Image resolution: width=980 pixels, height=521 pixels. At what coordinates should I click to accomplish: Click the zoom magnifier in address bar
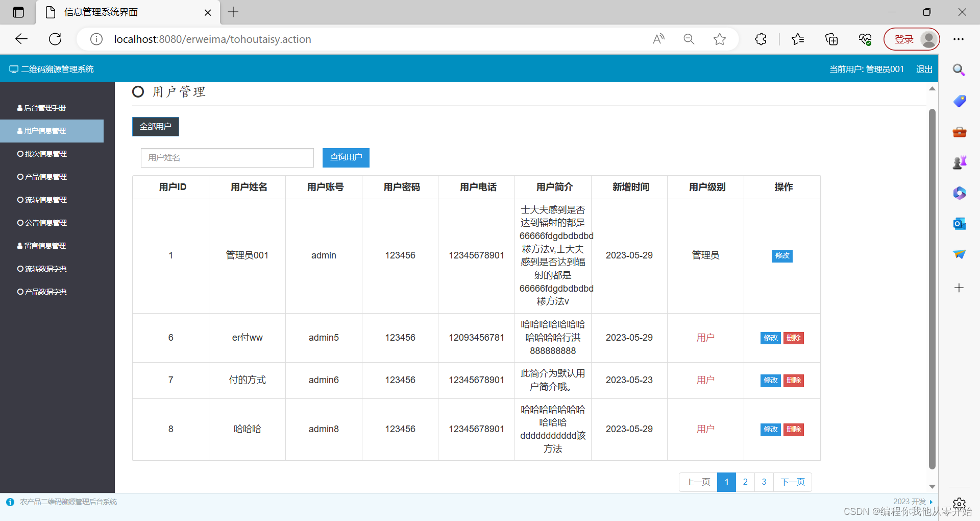click(x=689, y=39)
